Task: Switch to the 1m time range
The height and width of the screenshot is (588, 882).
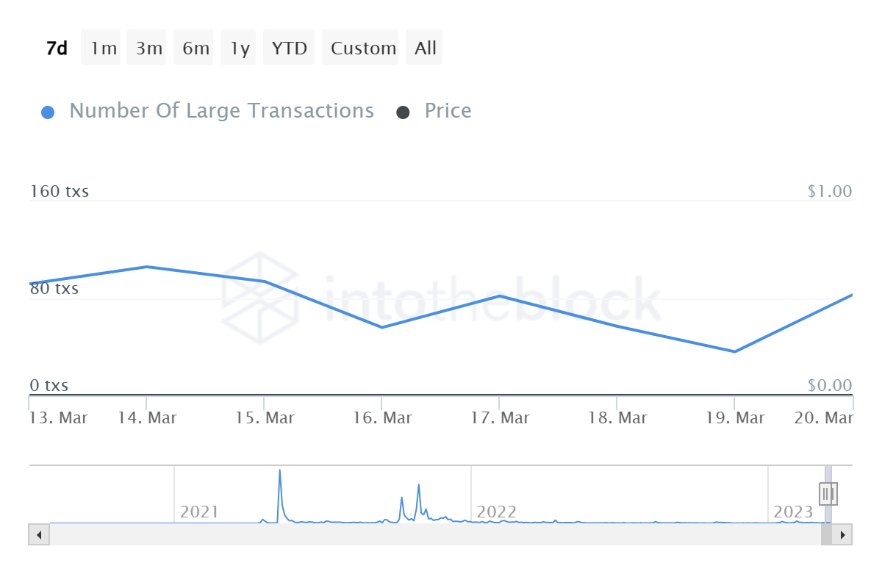Action: [102, 49]
